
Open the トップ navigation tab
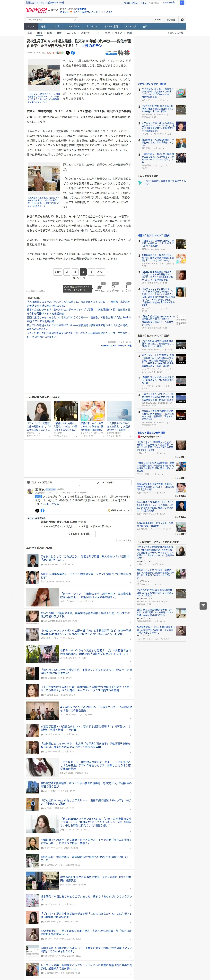click(x=31, y=27)
